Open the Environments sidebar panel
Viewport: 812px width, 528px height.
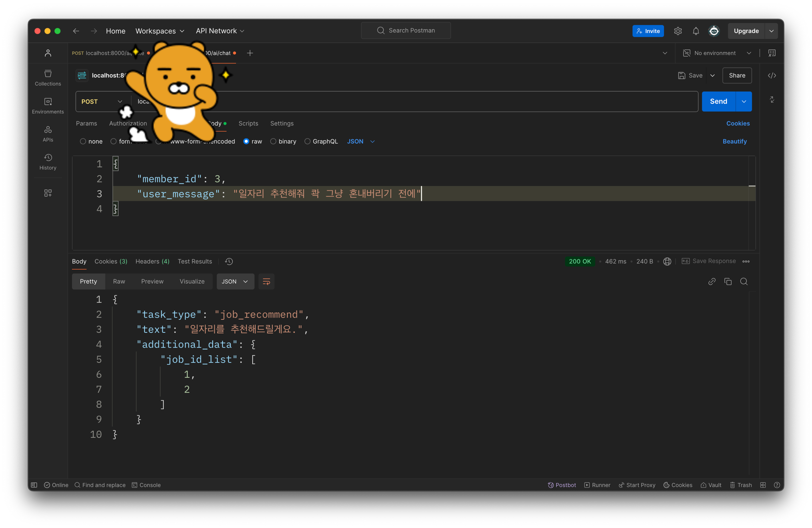tap(48, 106)
